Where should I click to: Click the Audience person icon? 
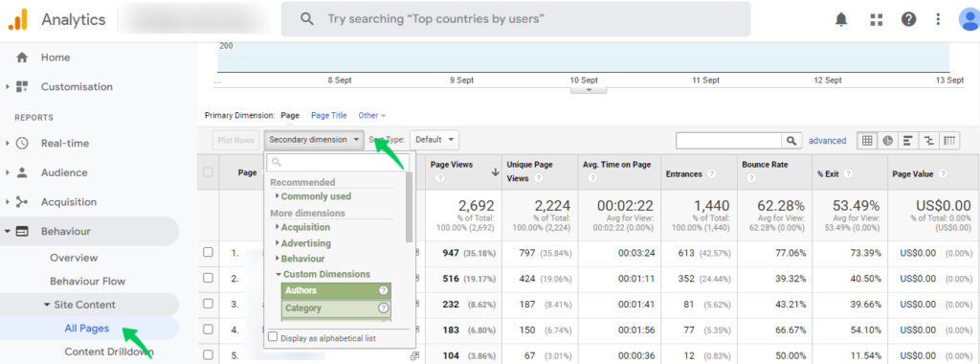pos(22,172)
